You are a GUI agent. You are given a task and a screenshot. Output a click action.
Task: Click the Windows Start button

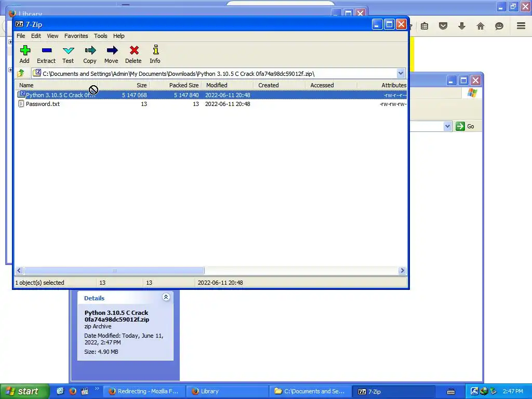tap(25, 391)
